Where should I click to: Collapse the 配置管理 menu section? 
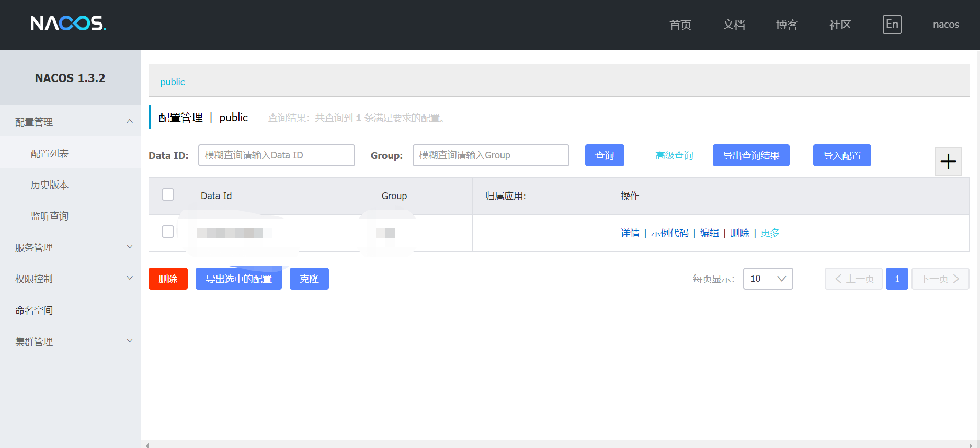70,122
